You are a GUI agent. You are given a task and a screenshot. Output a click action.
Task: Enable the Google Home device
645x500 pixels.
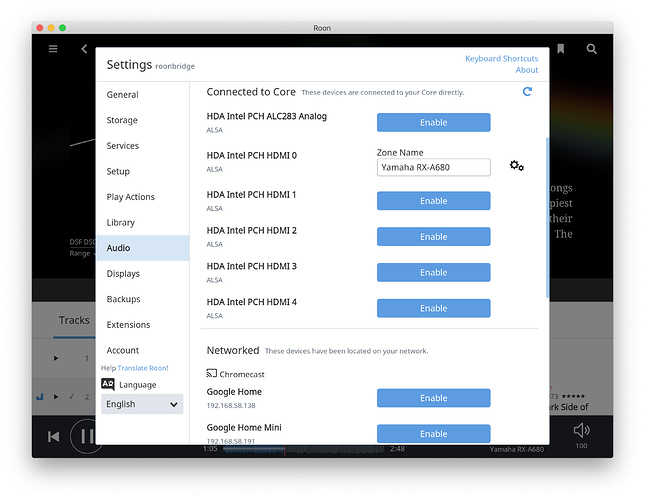pos(434,398)
